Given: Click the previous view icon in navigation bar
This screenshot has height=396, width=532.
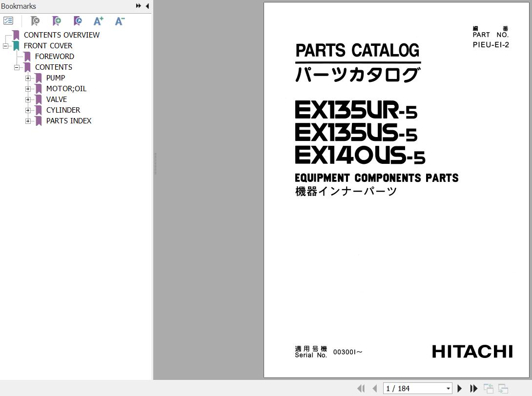Looking at the screenshot, I should [x=488, y=388].
